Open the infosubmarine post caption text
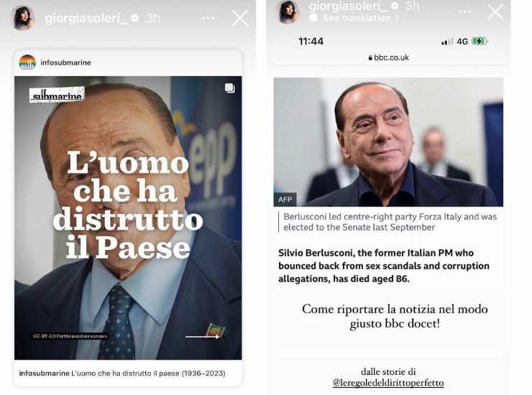The image size is (532, 395). pos(122,373)
